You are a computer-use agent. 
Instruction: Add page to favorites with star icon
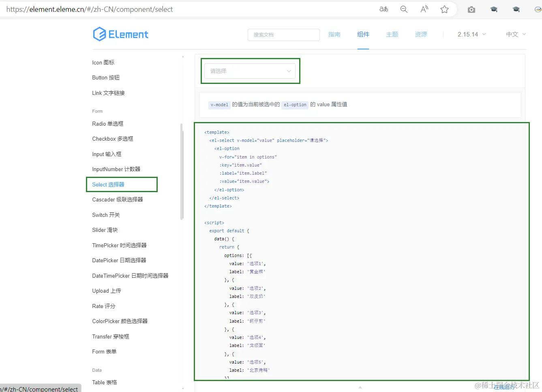click(445, 9)
